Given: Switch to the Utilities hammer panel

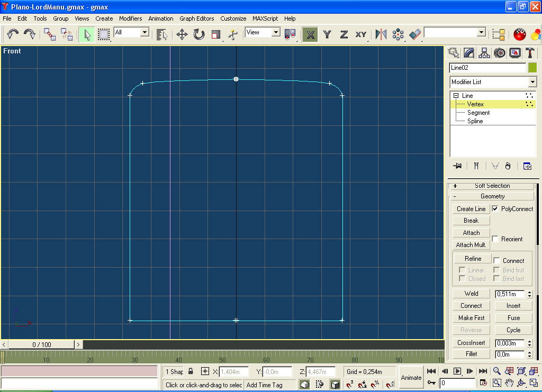Looking at the screenshot, I should point(530,53).
